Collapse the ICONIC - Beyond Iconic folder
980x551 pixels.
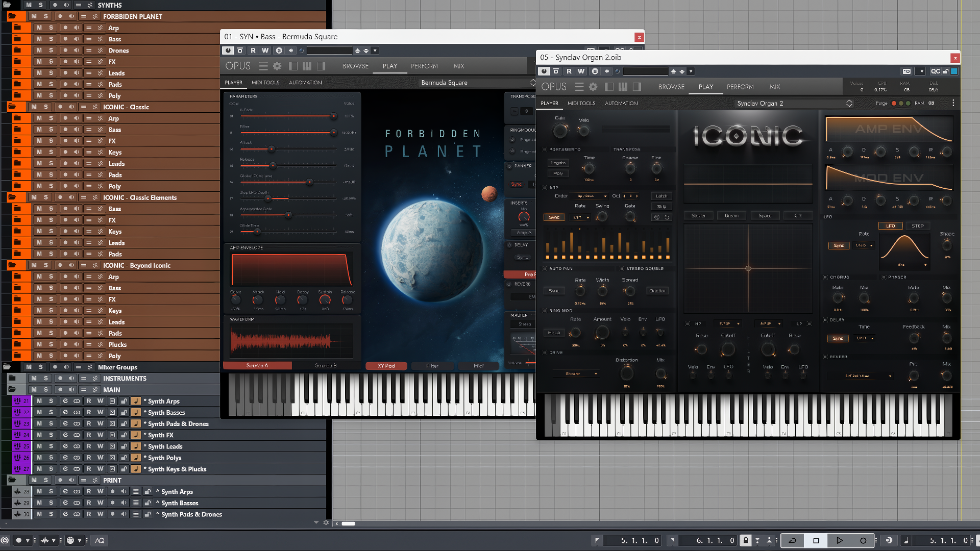click(11, 265)
